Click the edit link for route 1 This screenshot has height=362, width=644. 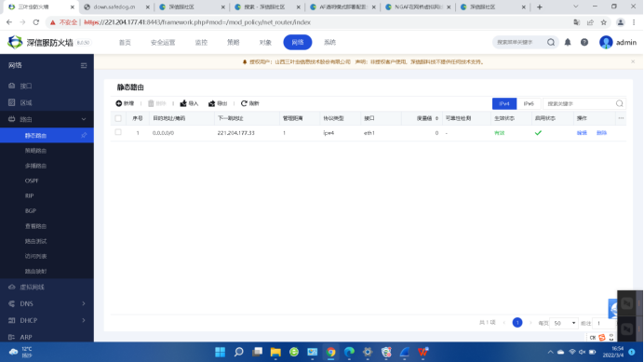[x=582, y=133]
